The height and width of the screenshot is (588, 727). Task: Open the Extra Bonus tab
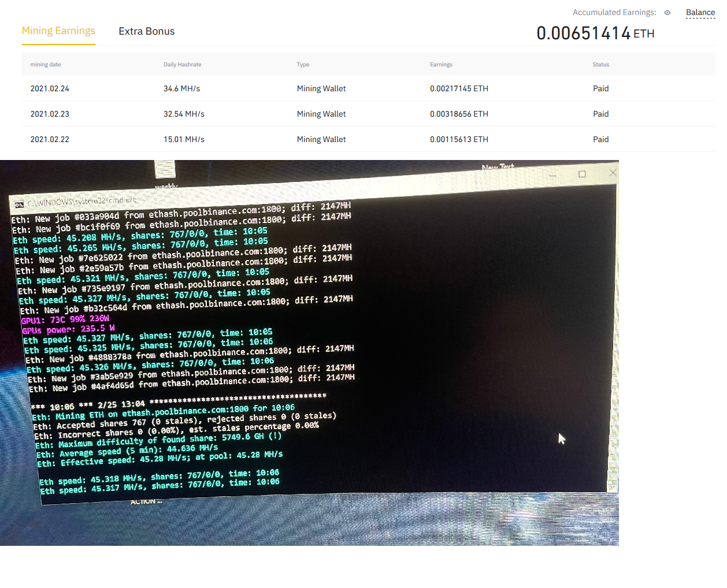pos(147,31)
